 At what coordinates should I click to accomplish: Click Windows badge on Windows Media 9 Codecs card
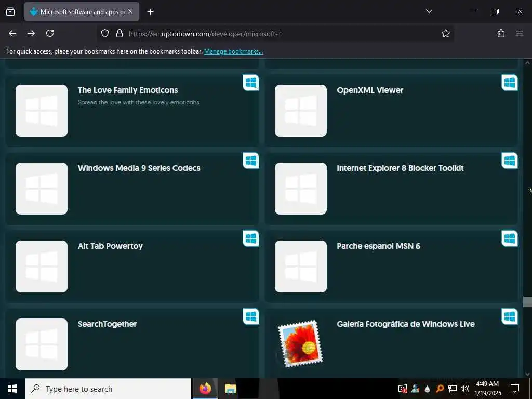click(x=251, y=161)
